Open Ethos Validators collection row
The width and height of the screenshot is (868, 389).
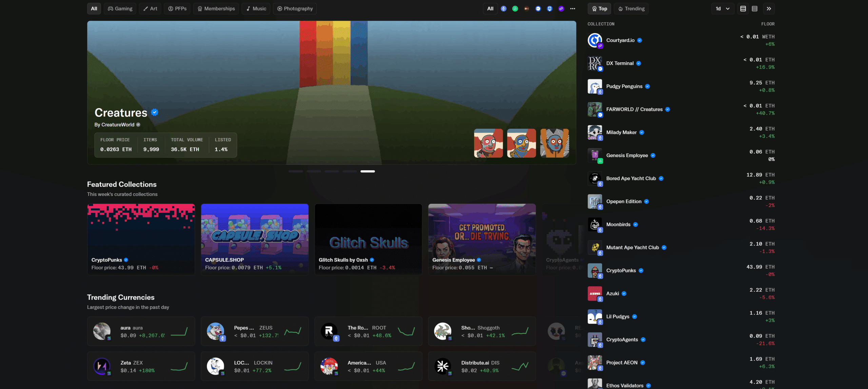(x=681, y=384)
